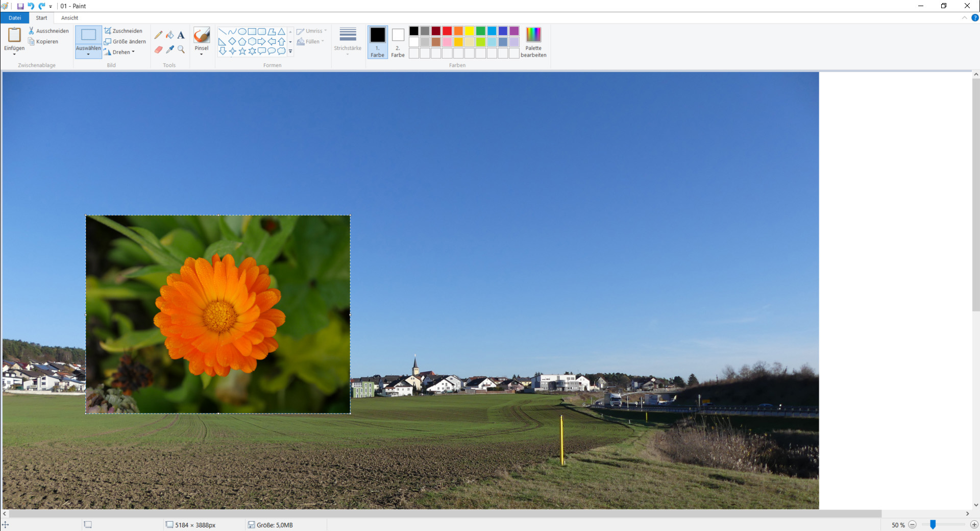Viewport: 980px width, 531px height.
Task: Click the vertical scrollbar down arrow
Action: [x=976, y=505]
